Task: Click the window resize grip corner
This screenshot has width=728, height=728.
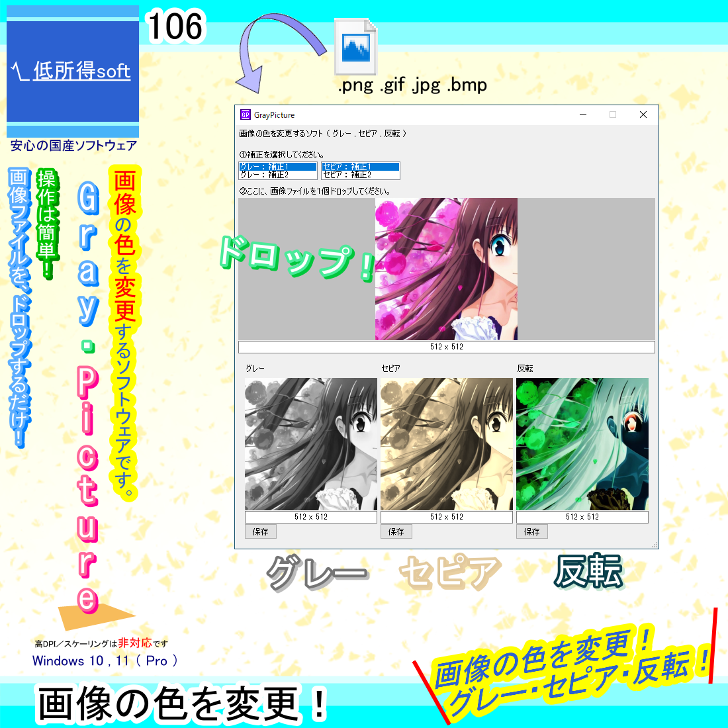Action: click(x=655, y=545)
